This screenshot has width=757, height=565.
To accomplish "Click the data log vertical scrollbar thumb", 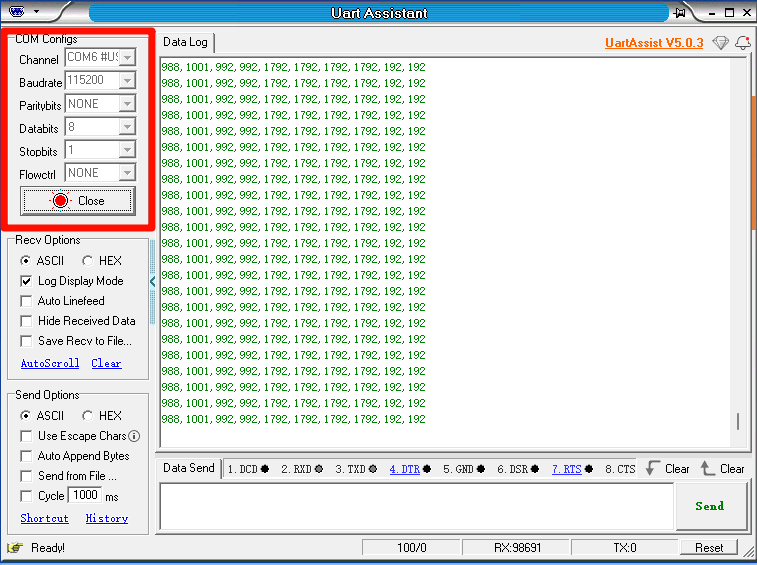I will 738,421.
